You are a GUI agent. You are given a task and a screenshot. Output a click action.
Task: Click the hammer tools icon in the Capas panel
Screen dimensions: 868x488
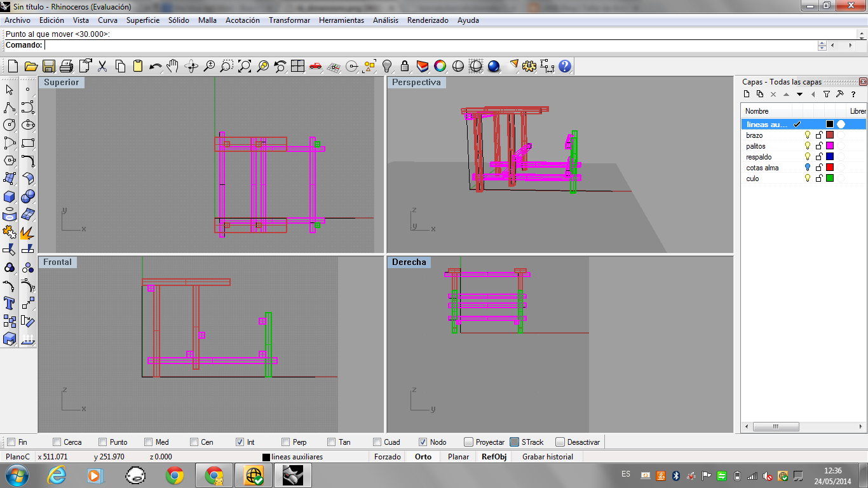839,94
